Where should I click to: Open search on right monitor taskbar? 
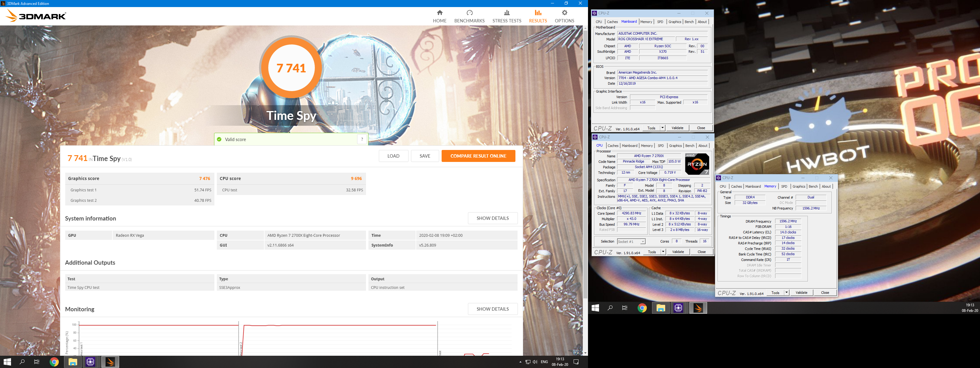click(x=610, y=308)
